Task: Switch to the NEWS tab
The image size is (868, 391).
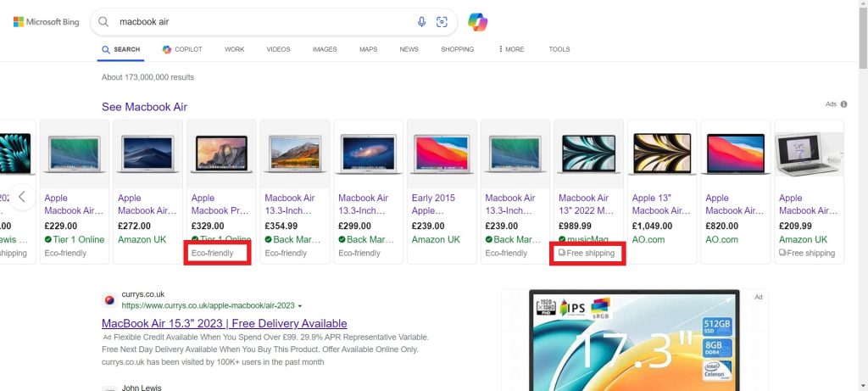Action: point(409,49)
